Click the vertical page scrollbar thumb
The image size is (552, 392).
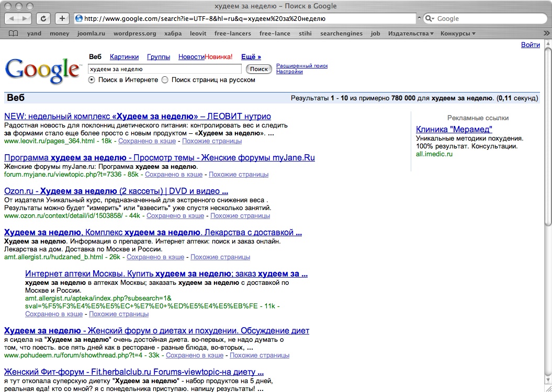[x=547, y=136]
